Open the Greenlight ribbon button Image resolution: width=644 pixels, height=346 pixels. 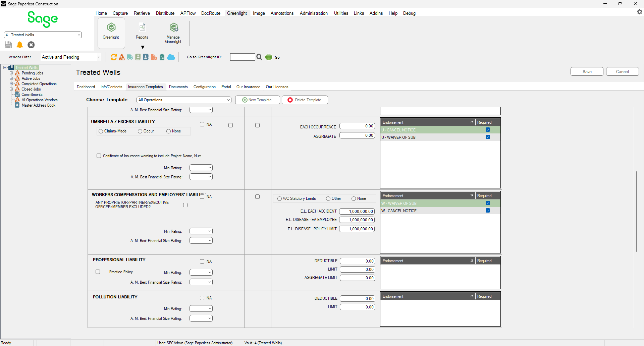click(x=111, y=33)
